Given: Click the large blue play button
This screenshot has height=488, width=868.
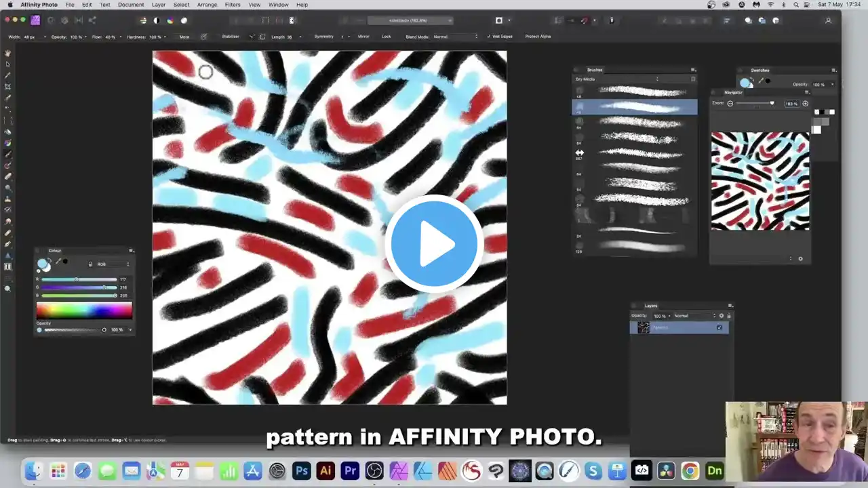Looking at the screenshot, I should 434,243.
